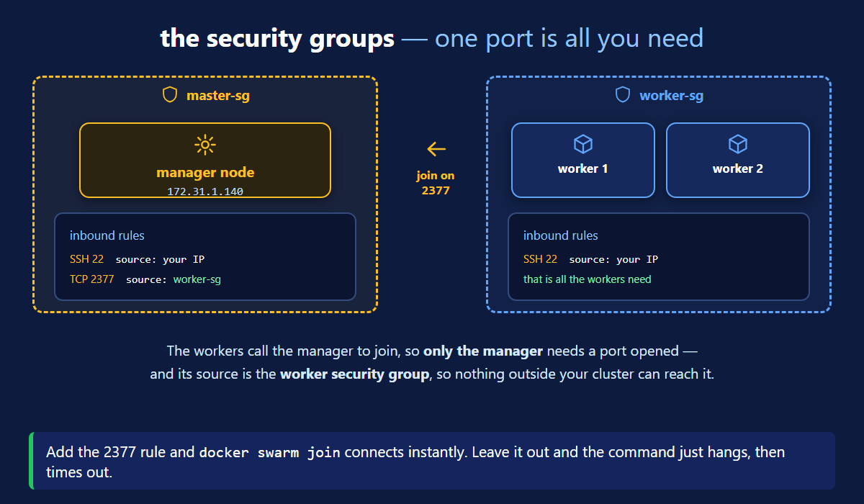Click 'SSH 22' in master-sg rules

(x=87, y=259)
